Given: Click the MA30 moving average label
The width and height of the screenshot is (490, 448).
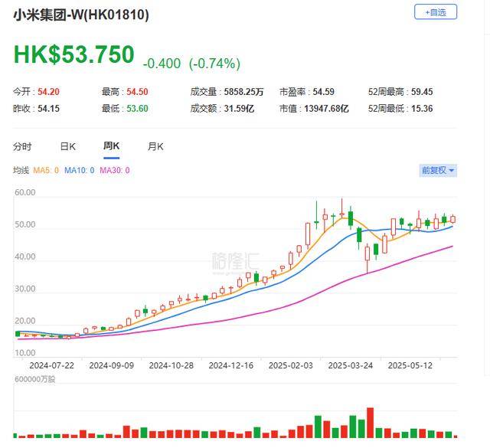Looking at the screenshot, I should click(x=114, y=170).
